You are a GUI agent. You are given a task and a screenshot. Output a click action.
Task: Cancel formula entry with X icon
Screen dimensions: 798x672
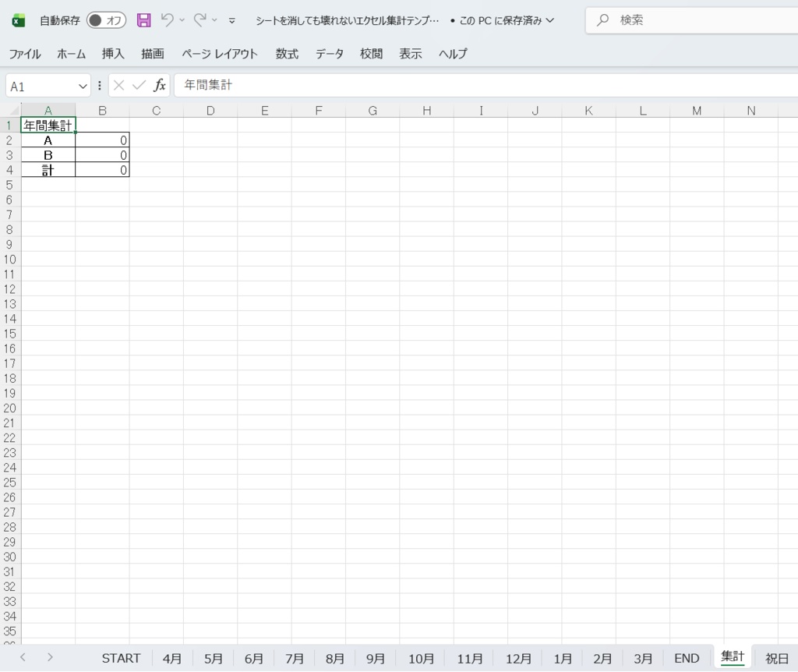click(x=118, y=86)
